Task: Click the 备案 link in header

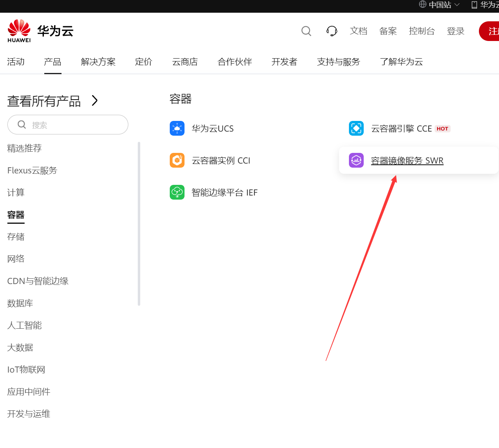Action: coord(388,31)
